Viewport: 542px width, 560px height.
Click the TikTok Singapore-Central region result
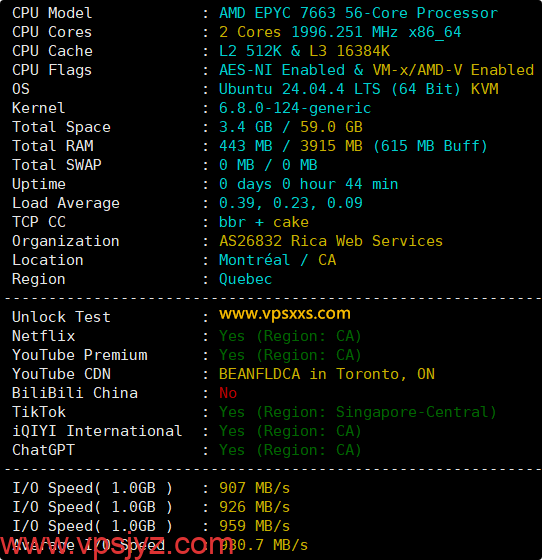(357, 412)
